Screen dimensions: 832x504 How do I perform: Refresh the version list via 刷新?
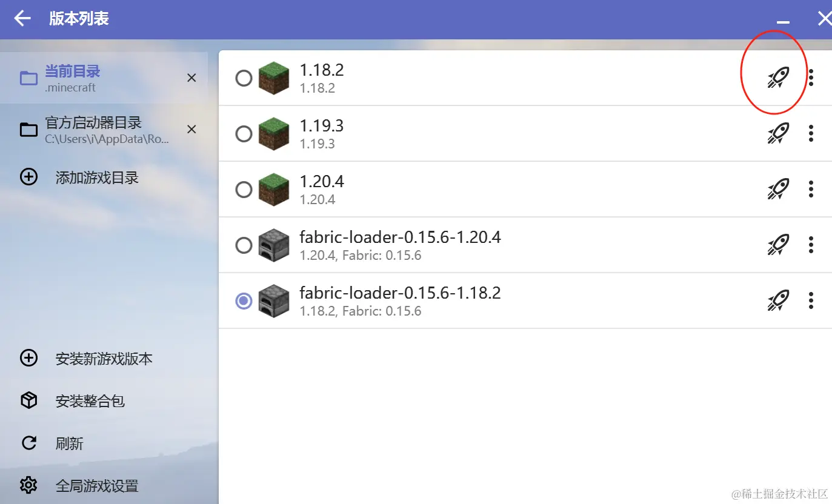pyautogui.click(x=104, y=443)
